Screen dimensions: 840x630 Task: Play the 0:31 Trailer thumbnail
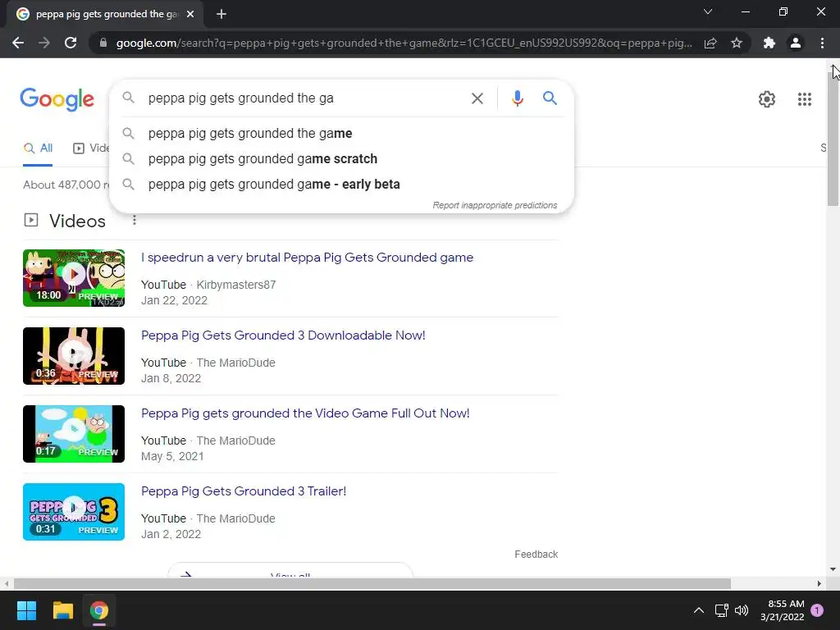coord(74,512)
